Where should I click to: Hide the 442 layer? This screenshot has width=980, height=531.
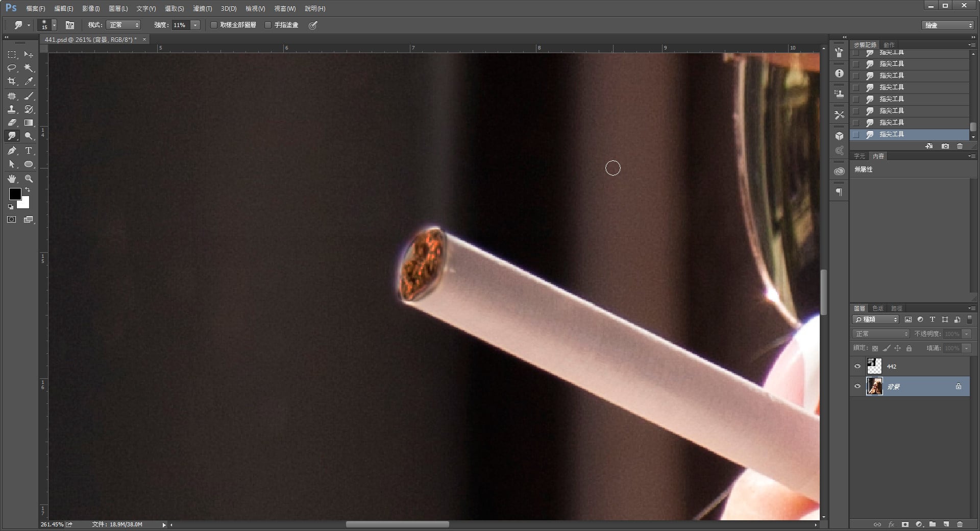pyautogui.click(x=857, y=366)
